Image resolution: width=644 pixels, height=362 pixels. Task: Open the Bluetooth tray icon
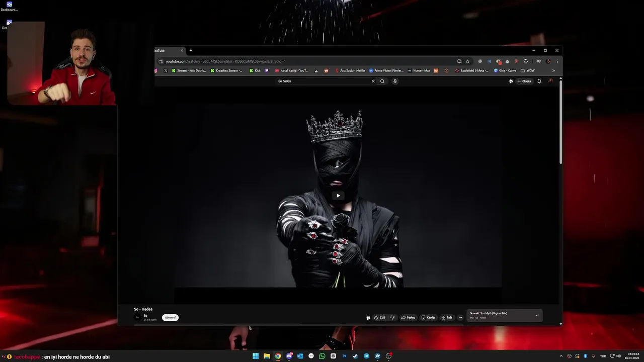pyautogui.click(x=585, y=356)
